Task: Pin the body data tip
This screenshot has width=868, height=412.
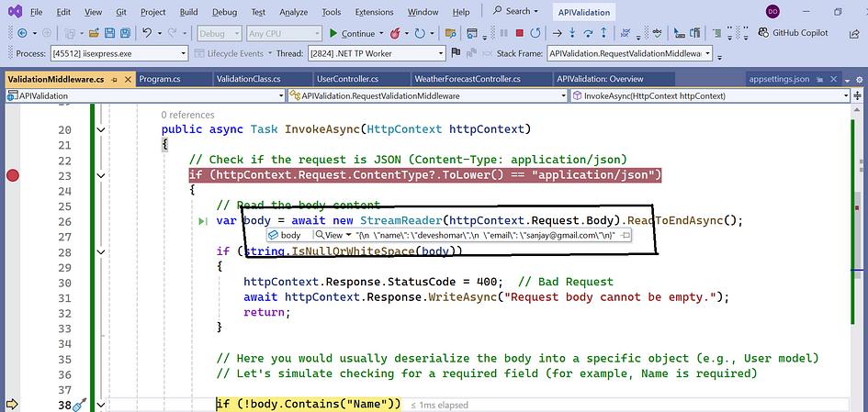Action: (x=625, y=235)
